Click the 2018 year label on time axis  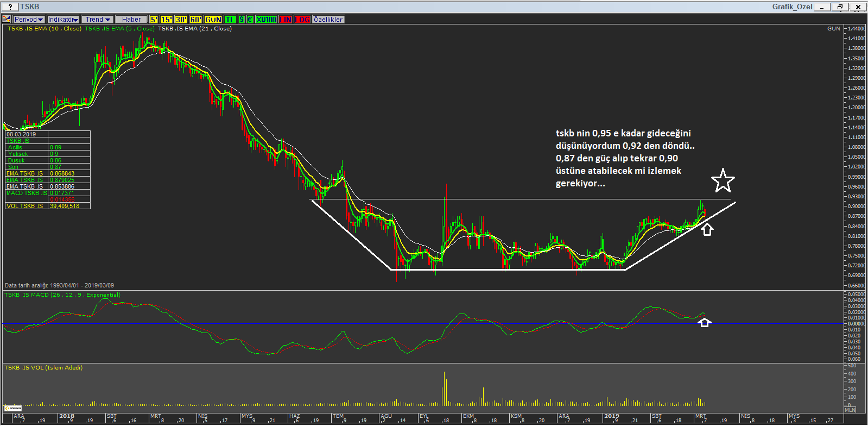tap(67, 416)
